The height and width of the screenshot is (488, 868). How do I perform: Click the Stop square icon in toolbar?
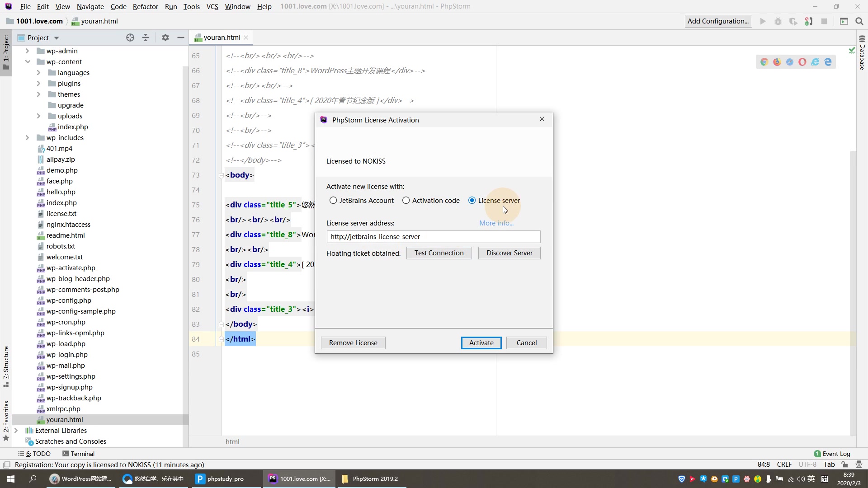pyautogui.click(x=824, y=21)
